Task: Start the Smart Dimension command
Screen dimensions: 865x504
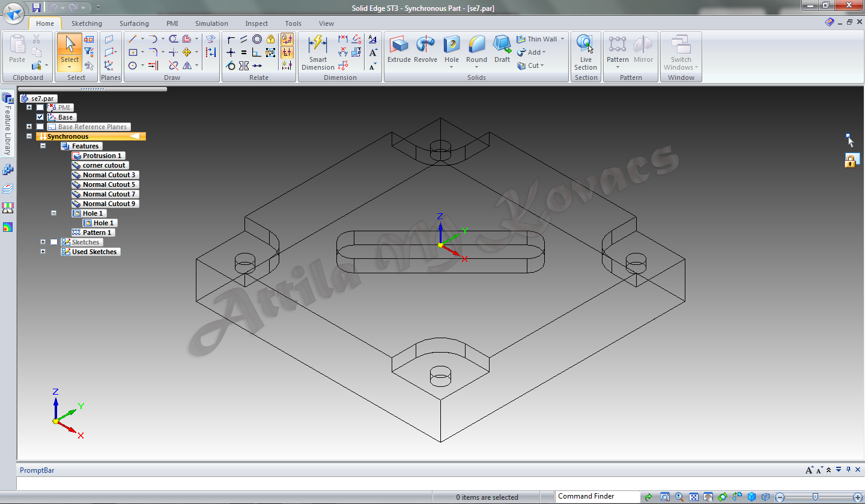Action: [318, 52]
